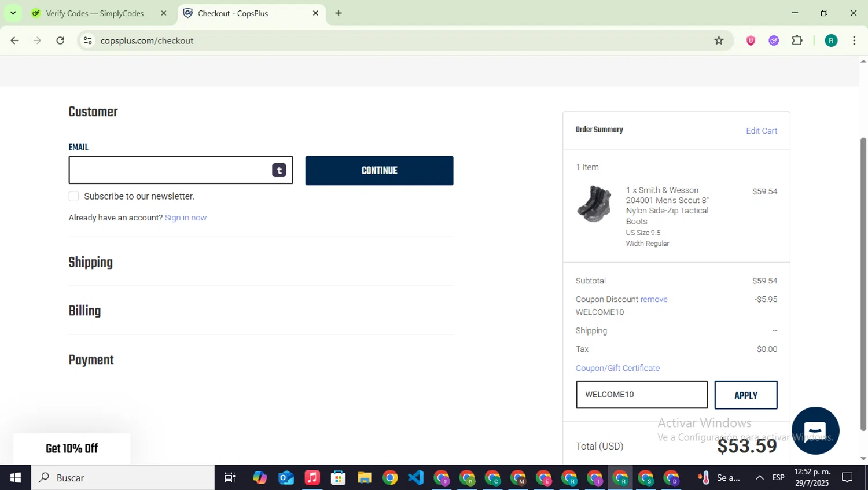Screen dimensions: 868x490
Task: Reload the checkout page
Action: tap(60, 40)
